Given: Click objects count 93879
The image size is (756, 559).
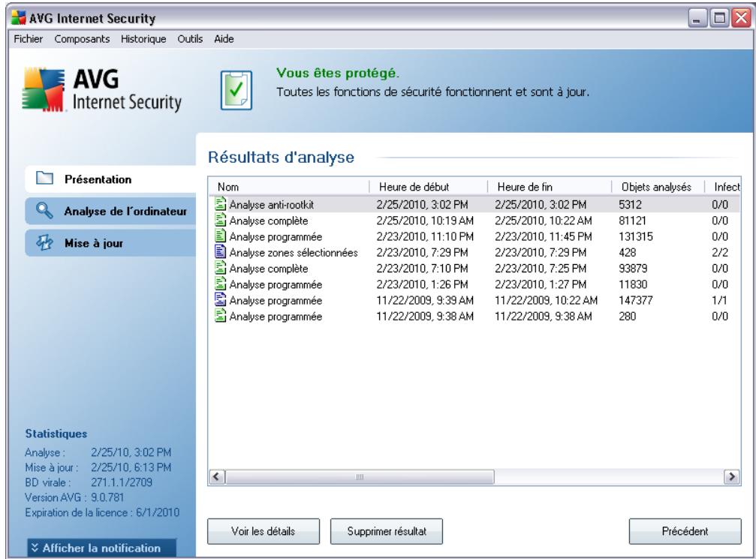Looking at the screenshot, I should (633, 268).
